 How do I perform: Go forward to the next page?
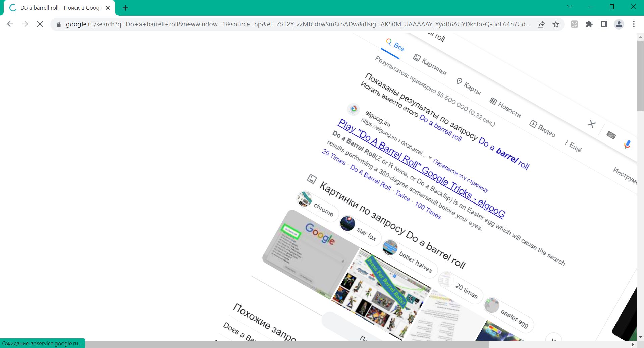pyautogui.click(x=25, y=24)
